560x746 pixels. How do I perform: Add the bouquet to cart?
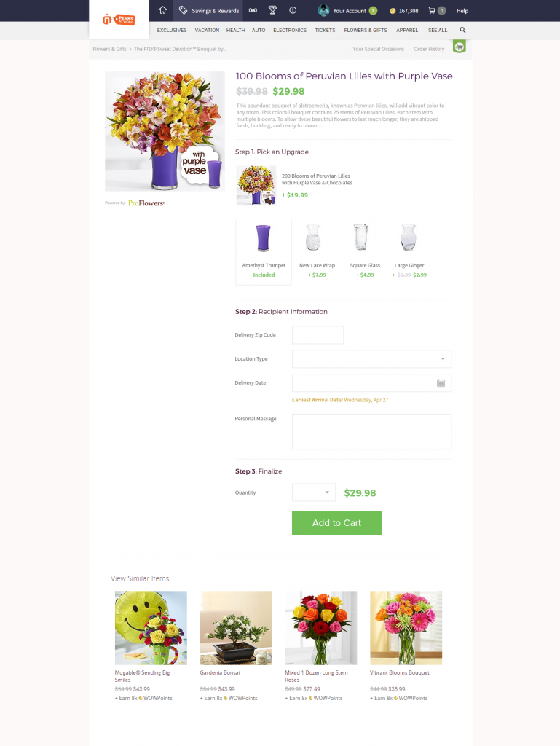click(x=336, y=522)
